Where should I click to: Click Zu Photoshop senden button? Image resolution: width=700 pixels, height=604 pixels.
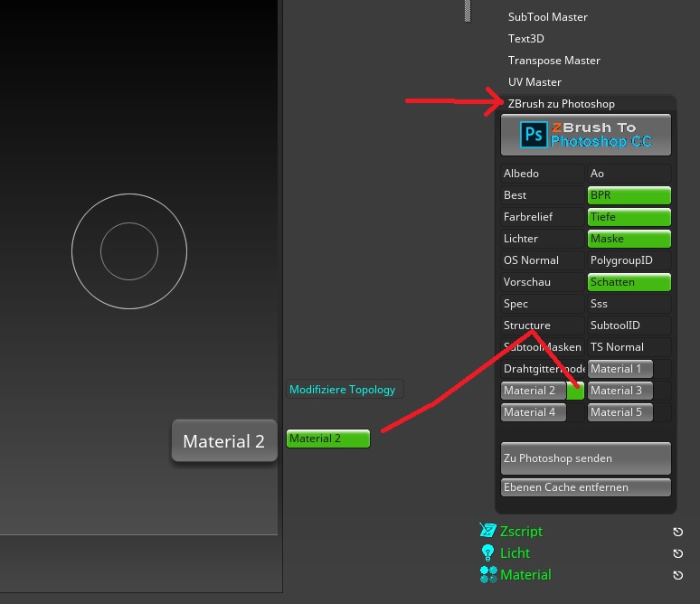586,458
